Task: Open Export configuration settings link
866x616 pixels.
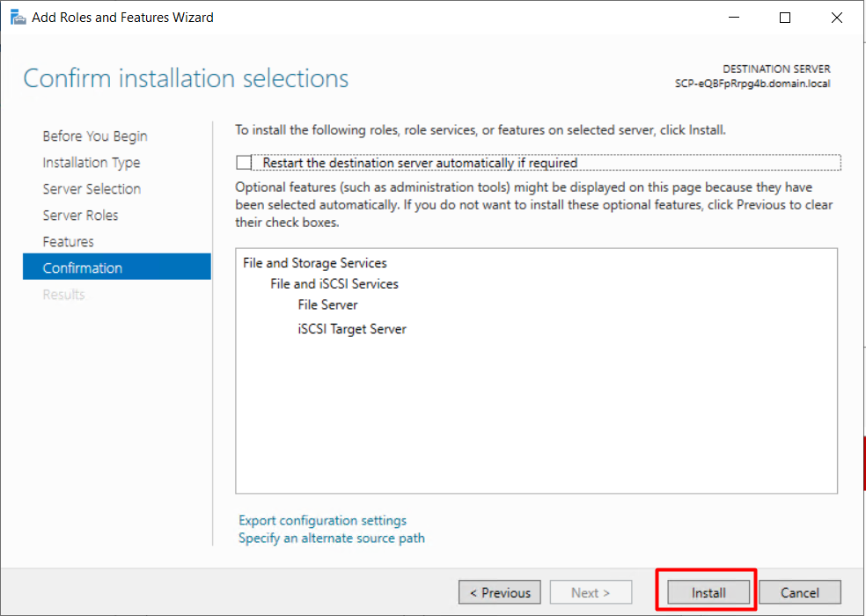Action: click(322, 520)
